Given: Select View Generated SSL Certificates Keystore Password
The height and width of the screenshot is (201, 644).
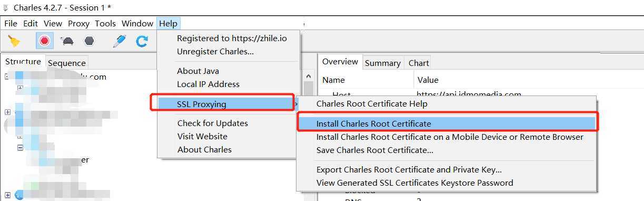Looking at the screenshot, I should tap(414, 183).
